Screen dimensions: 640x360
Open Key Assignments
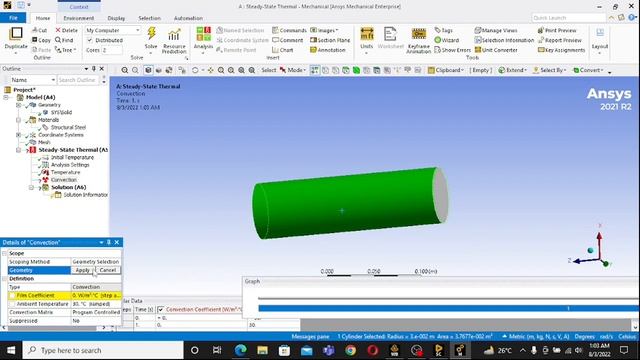coord(561,50)
